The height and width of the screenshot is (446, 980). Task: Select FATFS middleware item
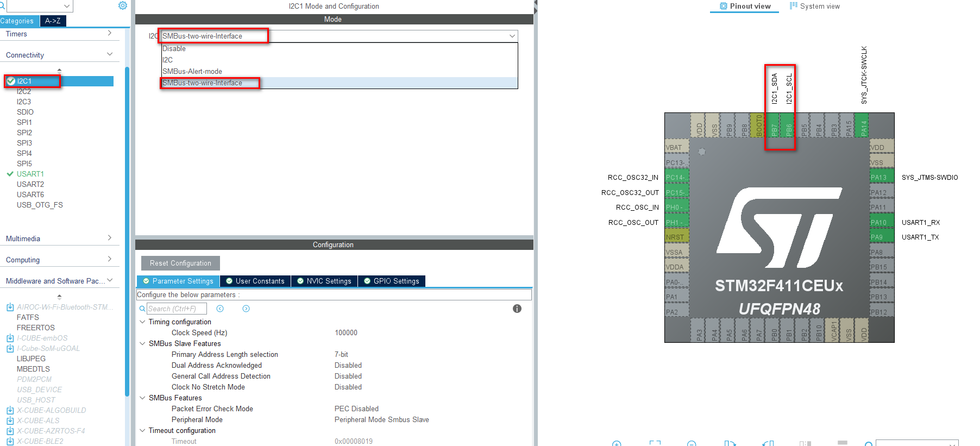[28, 317]
